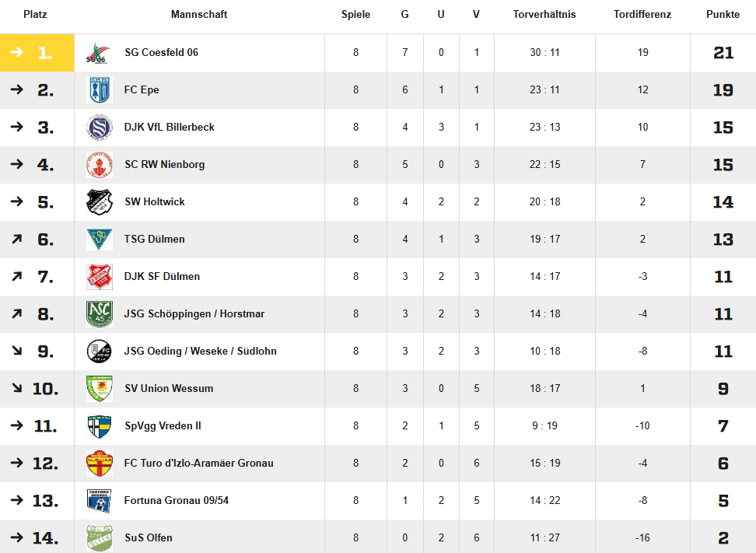Viewport: 756px width, 553px height.
Task: Select the SpVgg Vreden II shield icon
Action: click(x=100, y=426)
